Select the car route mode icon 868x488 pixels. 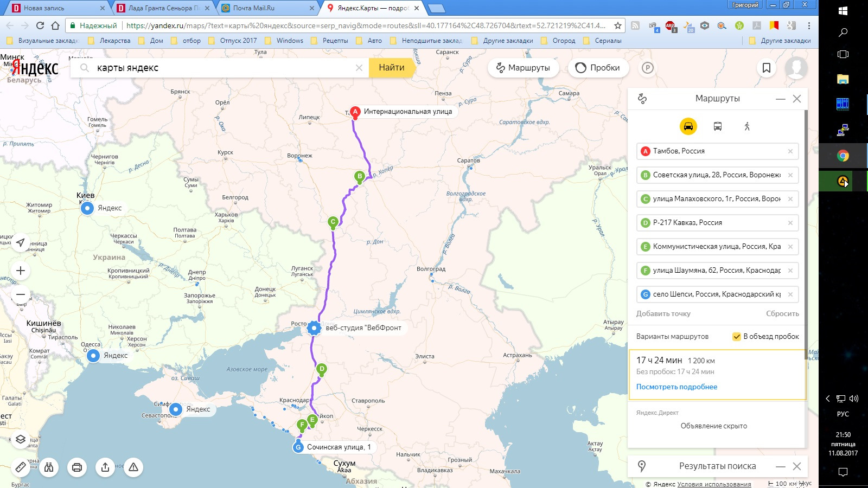point(688,126)
